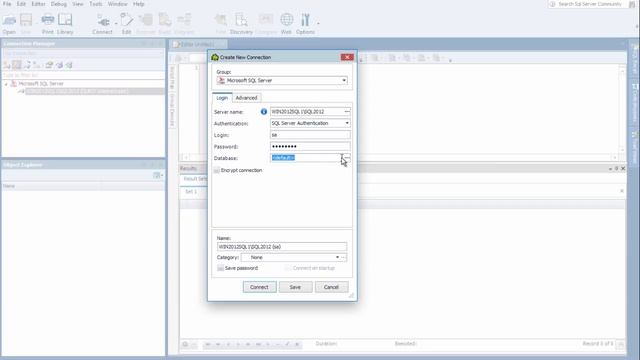Click the Connection Manager filter text box
The image size is (640, 360).
(83, 75)
